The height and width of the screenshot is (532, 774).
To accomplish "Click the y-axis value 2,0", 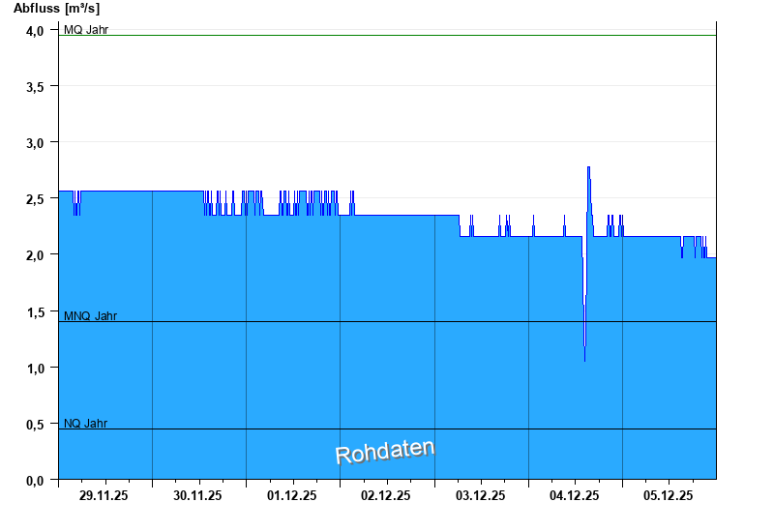I will coord(35,255).
